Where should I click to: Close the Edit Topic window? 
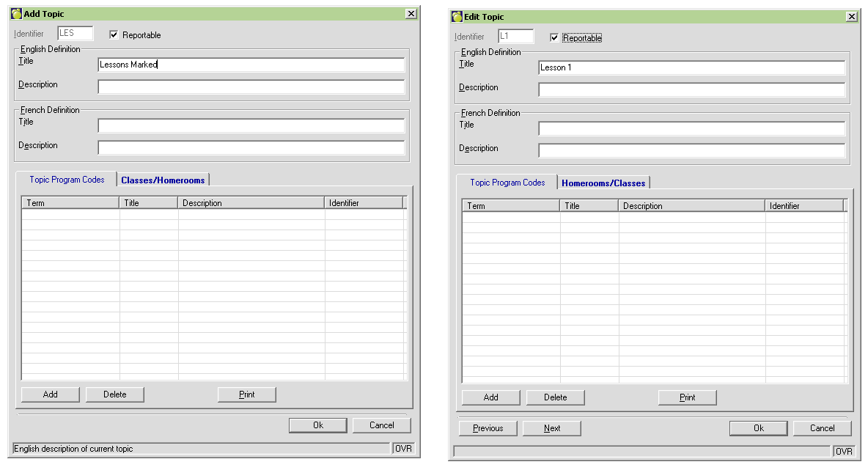coord(851,17)
